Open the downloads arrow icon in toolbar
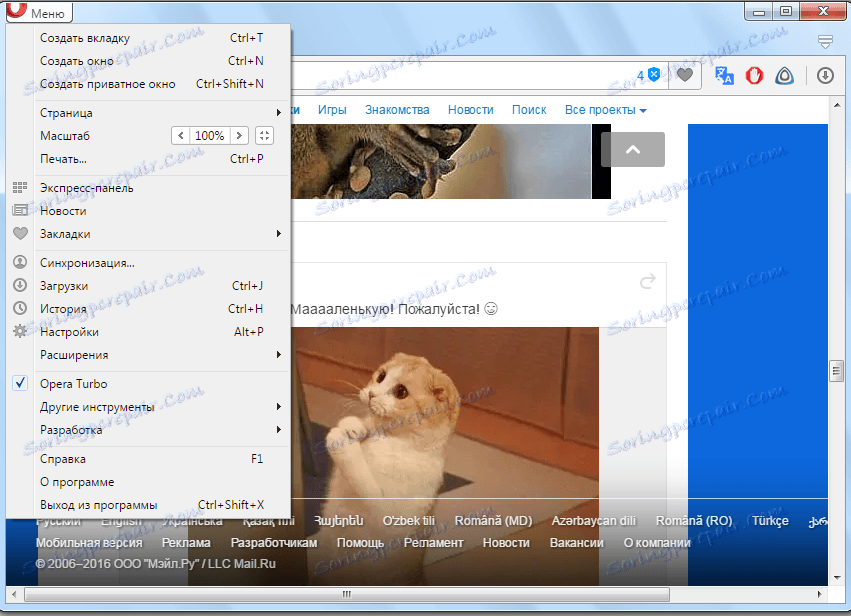Image resolution: width=851 pixels, height=616 pixels. [825, 75]
